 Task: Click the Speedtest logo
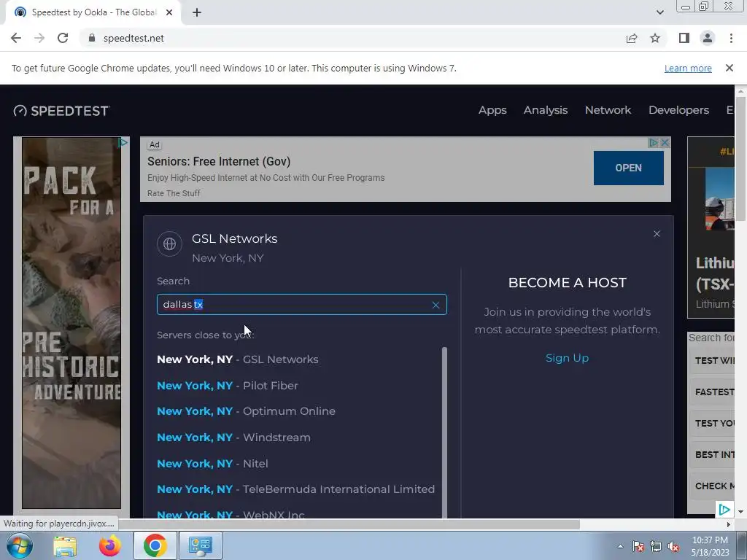click(61, 111)
